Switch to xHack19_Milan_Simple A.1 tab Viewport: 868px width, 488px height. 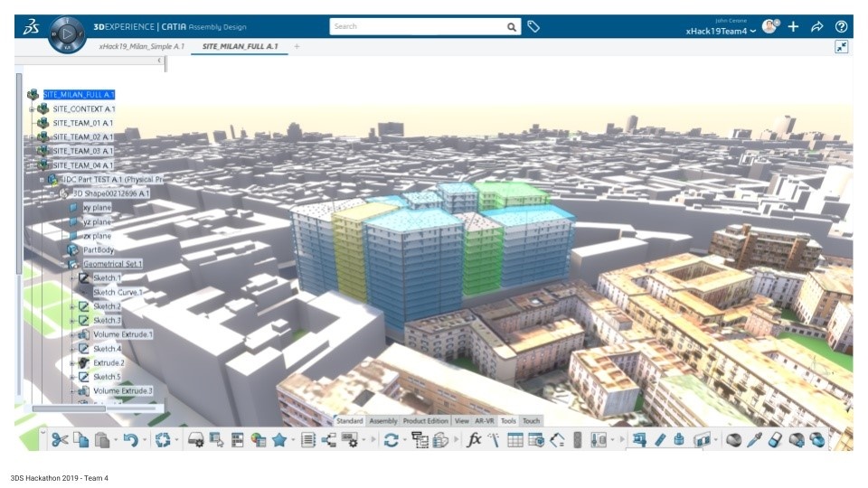click(142, 46)
